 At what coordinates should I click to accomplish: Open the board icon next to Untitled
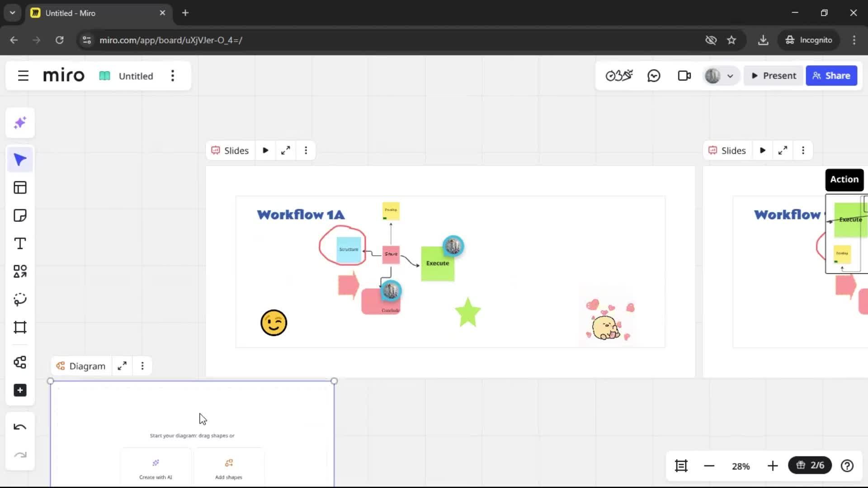[x=104, y=76]
